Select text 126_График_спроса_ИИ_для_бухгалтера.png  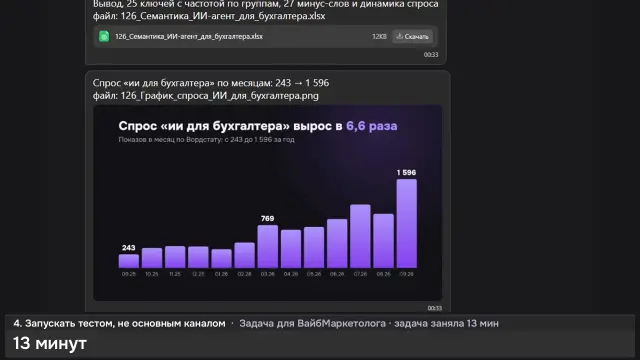point(220,96)
